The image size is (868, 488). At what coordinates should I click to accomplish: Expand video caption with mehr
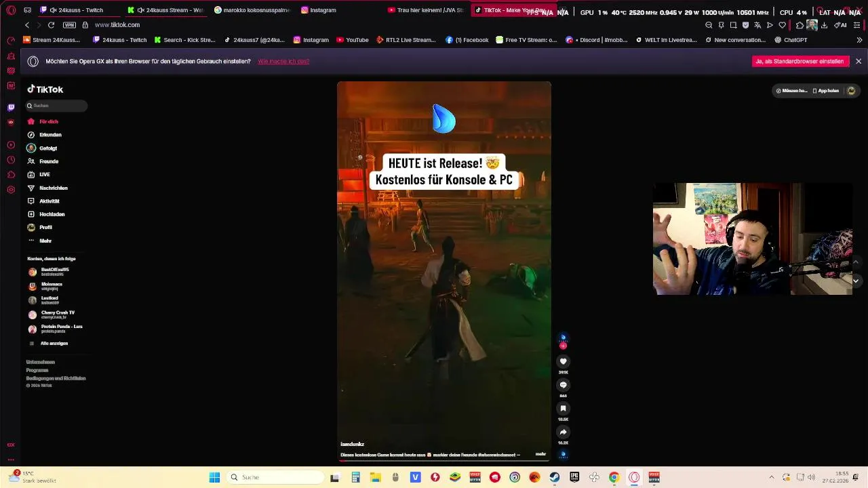pyautogui.click(x=540, y=454)
